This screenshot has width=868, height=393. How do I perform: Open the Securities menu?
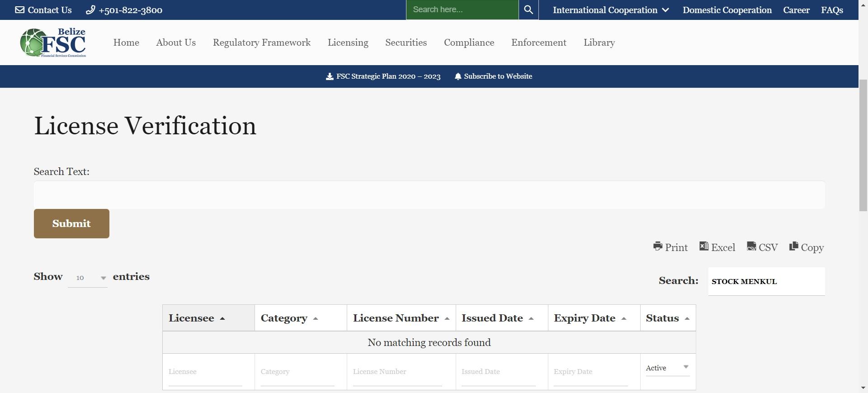point(406,43)
